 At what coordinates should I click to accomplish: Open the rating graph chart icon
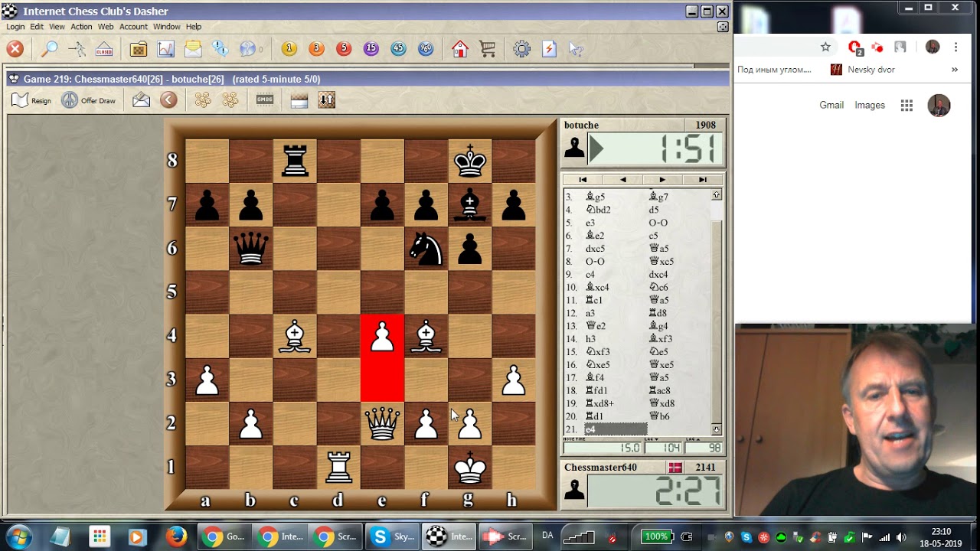click(x=165, y=49)
